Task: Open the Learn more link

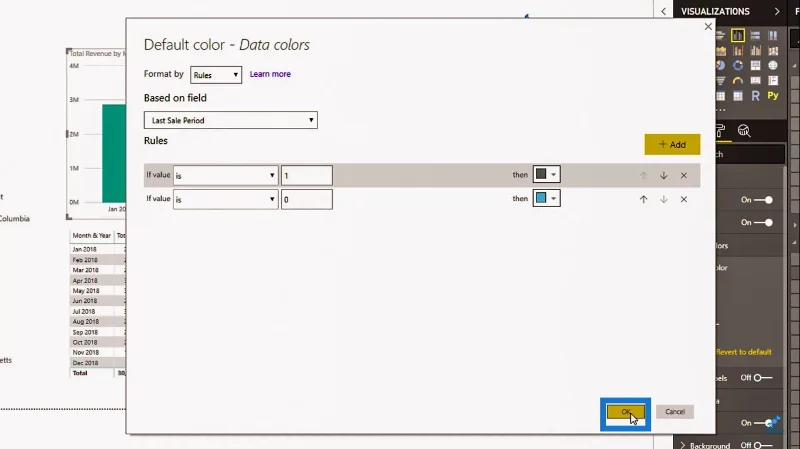Action: point(270,74)
